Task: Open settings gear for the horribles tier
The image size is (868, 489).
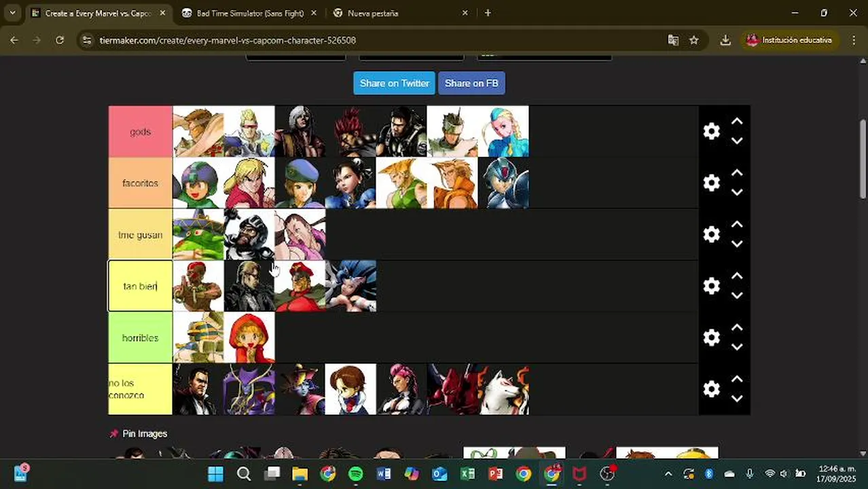Action: [711, 338]
